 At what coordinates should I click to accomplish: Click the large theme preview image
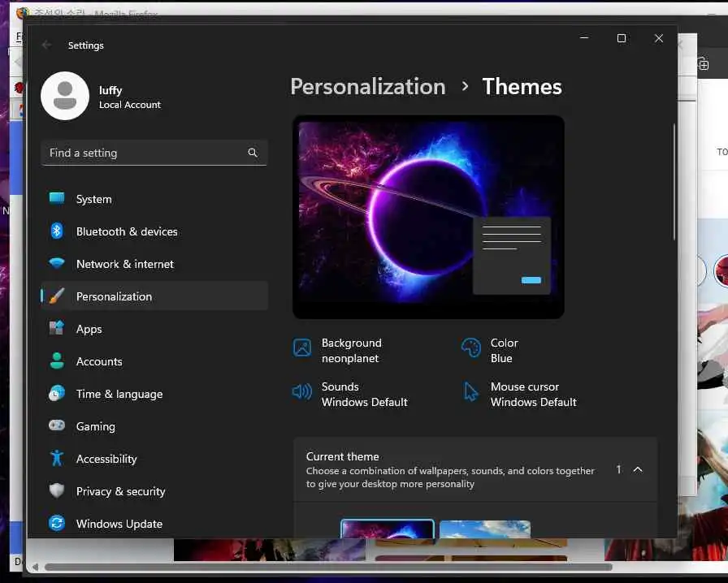coord(428,217)
